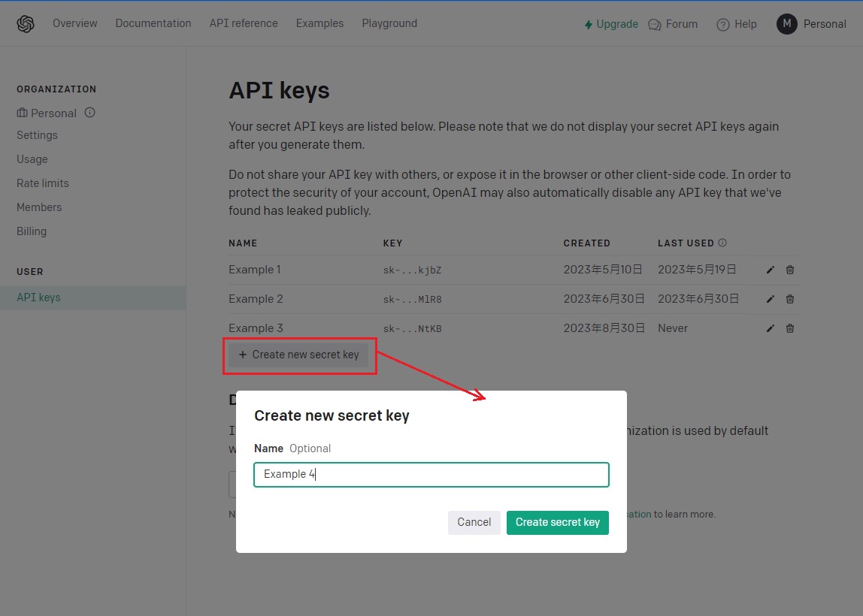Click the OpenAI logo icon
Screen dimensions: 863x616
pyautogui.click(x=26, y=23)
